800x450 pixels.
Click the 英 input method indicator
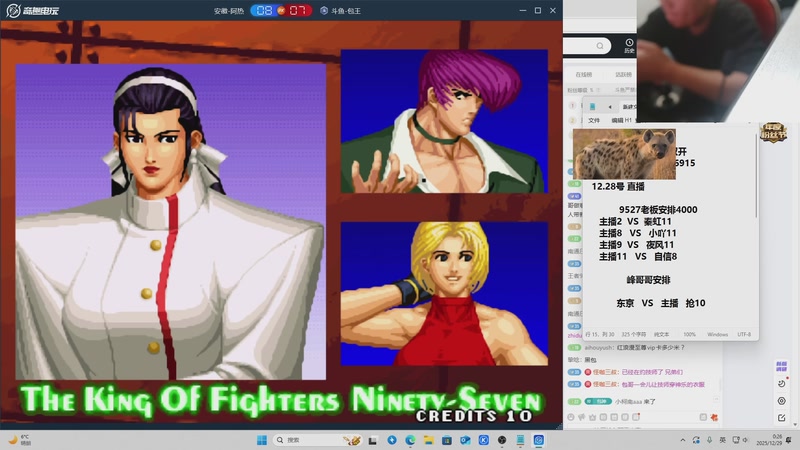(x=722, y=440)
